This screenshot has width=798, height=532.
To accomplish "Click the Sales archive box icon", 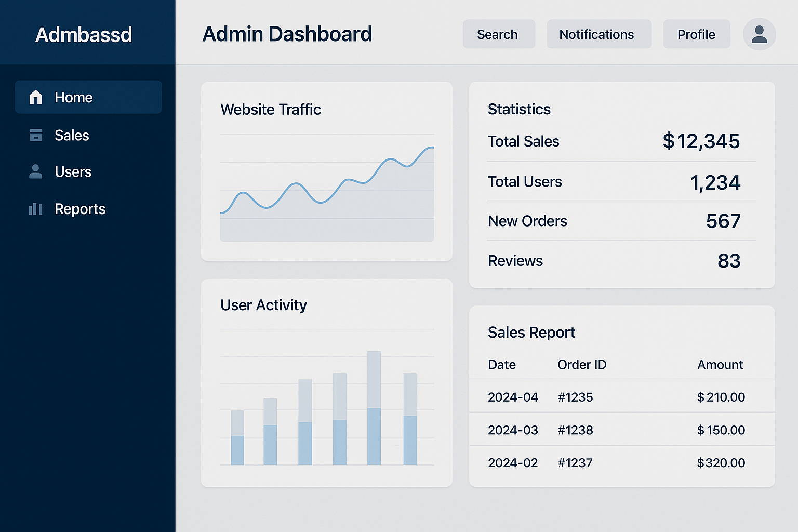I will (36, 135).
